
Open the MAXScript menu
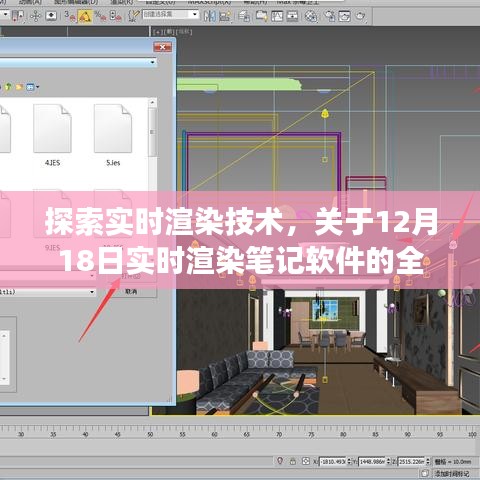(x=209, y=2)
